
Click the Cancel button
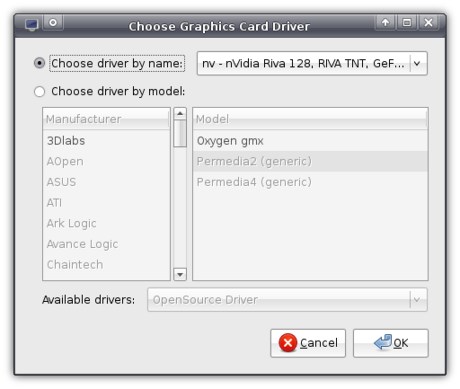[308, 343]
